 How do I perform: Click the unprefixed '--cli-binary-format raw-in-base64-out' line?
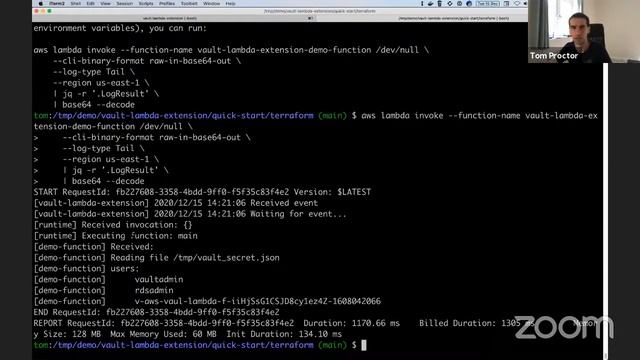click(147, 61)
